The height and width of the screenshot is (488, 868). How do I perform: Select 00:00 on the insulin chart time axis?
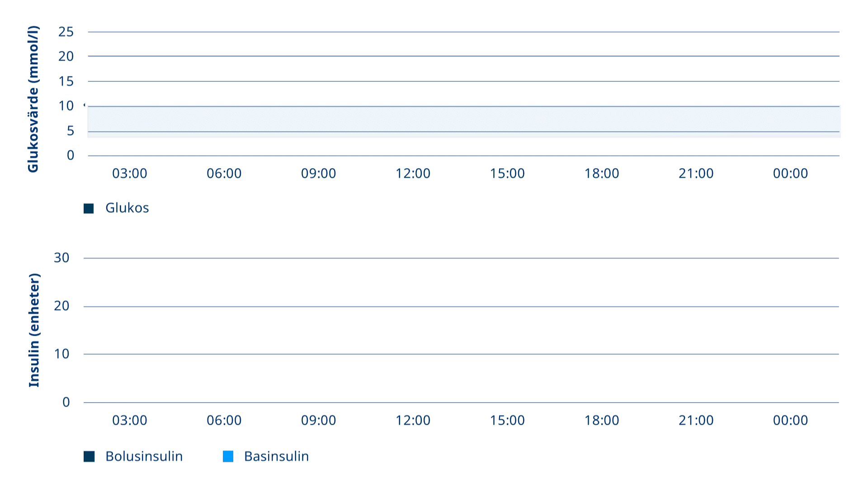[x=790, y=420]
